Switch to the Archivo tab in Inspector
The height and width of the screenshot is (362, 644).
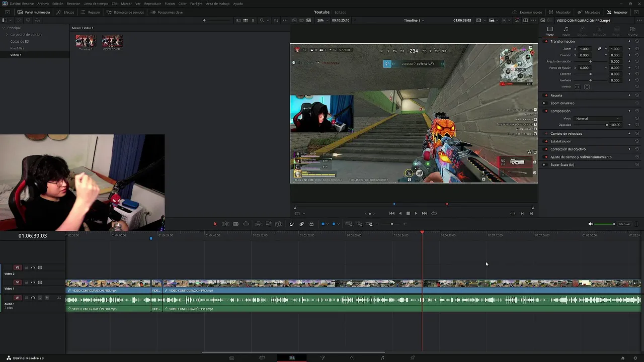pos(632,31)
